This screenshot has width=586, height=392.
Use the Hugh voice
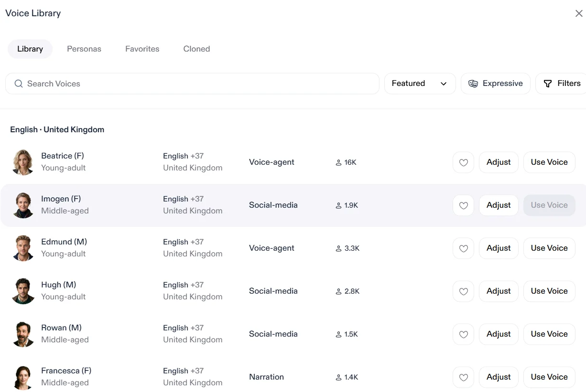pos(549,291)
